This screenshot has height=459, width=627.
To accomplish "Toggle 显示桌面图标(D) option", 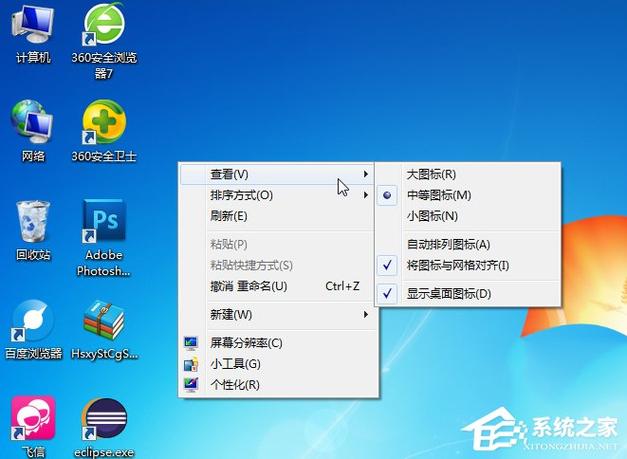I will 468,294.
